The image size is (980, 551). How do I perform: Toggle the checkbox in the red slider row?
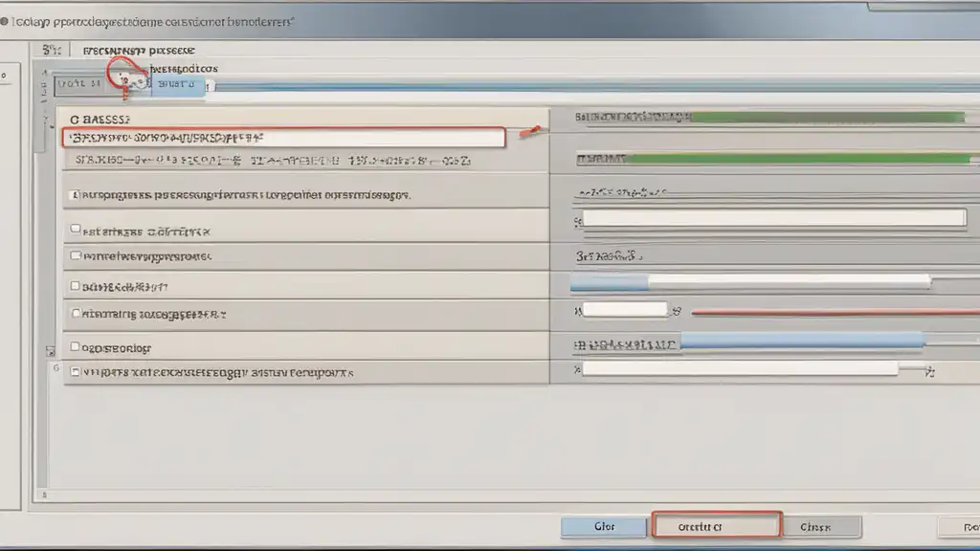point(76,313)
